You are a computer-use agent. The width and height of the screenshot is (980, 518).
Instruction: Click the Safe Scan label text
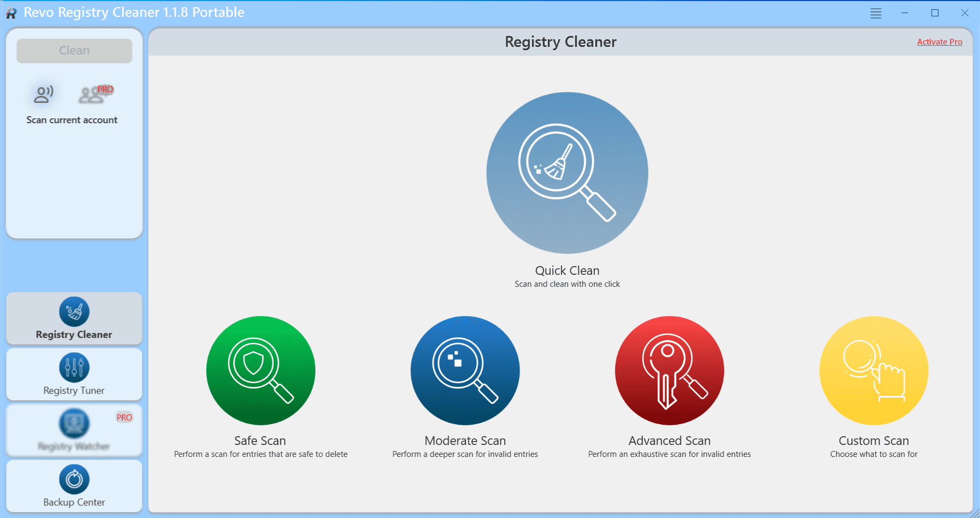click(x=260, y=441)
